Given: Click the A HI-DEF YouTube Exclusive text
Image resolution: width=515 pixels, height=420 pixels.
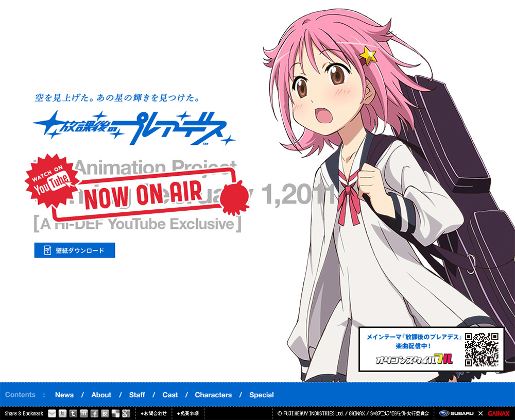Looking at the screenshot, I should click(x=138, y=224).
